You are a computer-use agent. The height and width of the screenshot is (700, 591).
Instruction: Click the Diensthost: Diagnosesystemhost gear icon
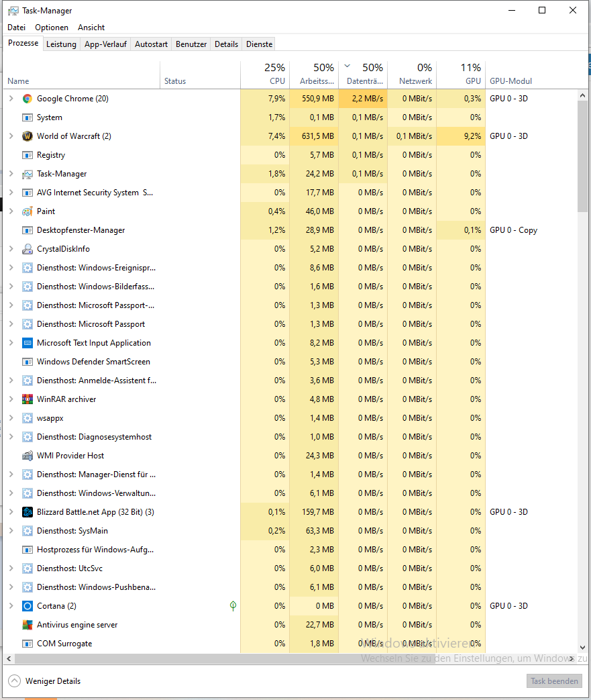(x=28, y=437)
